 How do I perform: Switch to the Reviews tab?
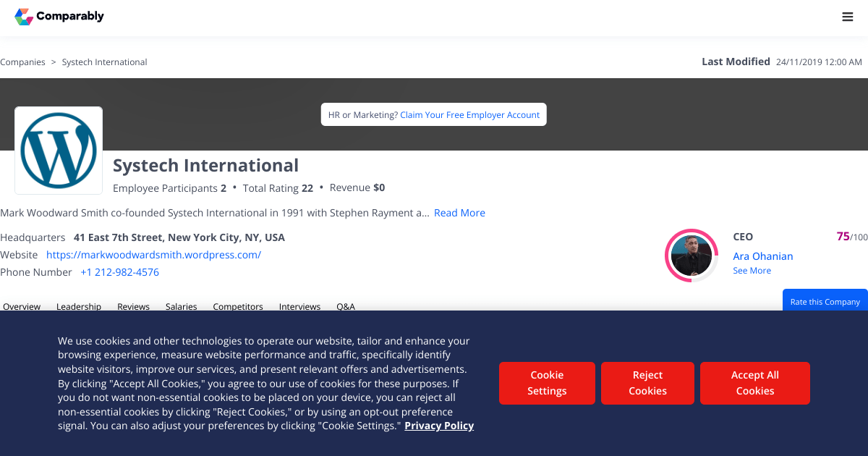pos(133,306)
